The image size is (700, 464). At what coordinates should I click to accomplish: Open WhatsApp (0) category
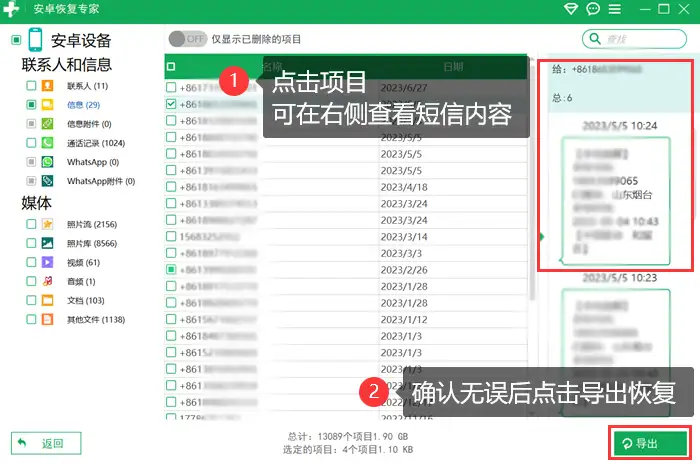tap(93, 162)
